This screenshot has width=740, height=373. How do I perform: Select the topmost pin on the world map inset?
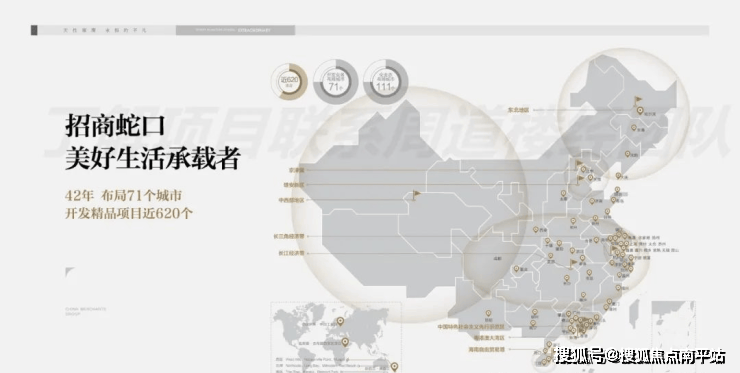pyautogui.click(x=340, y=322)
